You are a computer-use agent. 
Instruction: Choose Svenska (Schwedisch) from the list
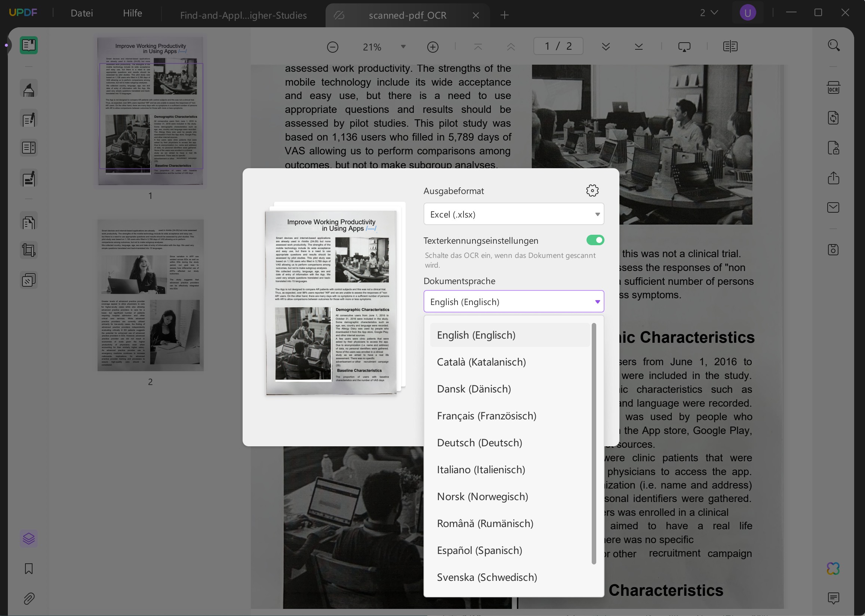509,577
